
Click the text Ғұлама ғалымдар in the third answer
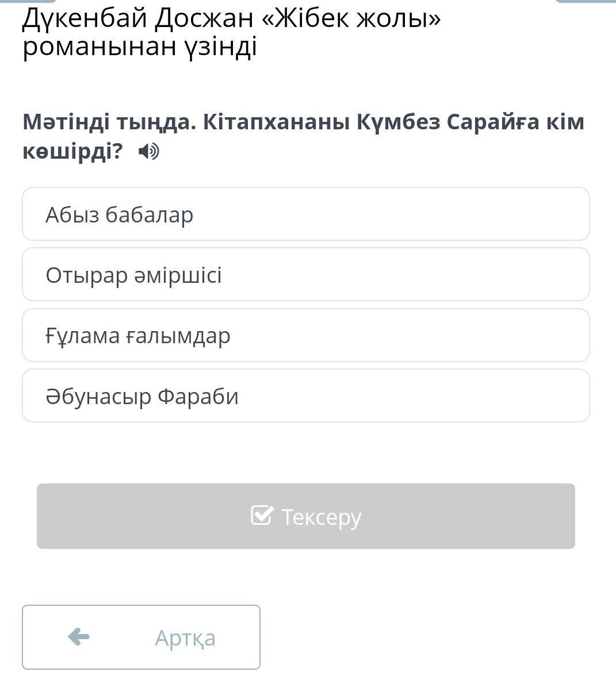pyautogui.click(x=137, y=336)
